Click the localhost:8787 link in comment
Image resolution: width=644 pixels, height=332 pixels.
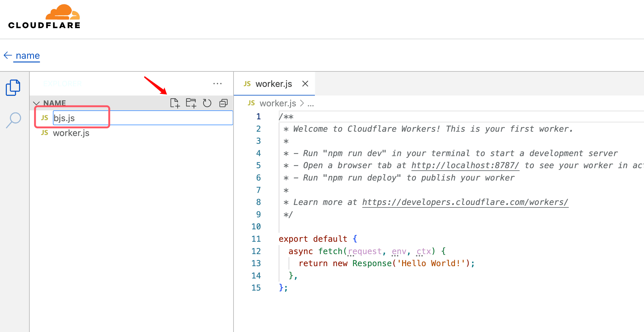pos(465,165)
